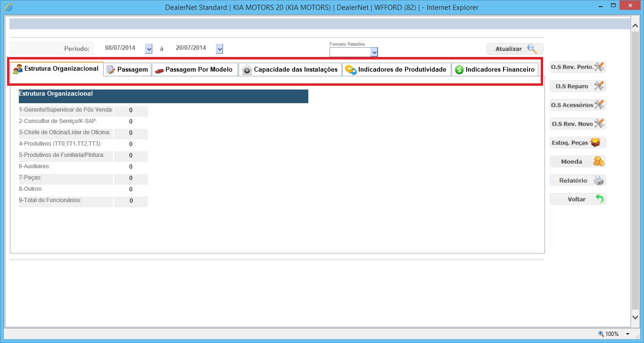The height and width of the screenshot is (343, 644).
Task: Show the Indicadores Financeiro tab
Action: [x=495, y=70]
